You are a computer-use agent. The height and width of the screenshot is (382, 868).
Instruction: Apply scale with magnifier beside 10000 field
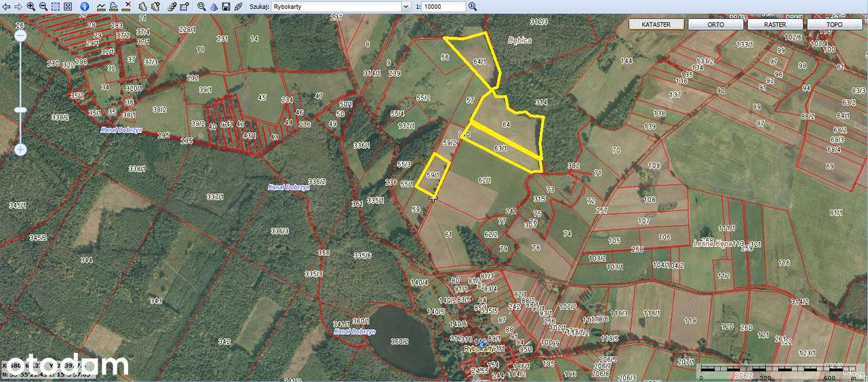click(x=473, y=6)
